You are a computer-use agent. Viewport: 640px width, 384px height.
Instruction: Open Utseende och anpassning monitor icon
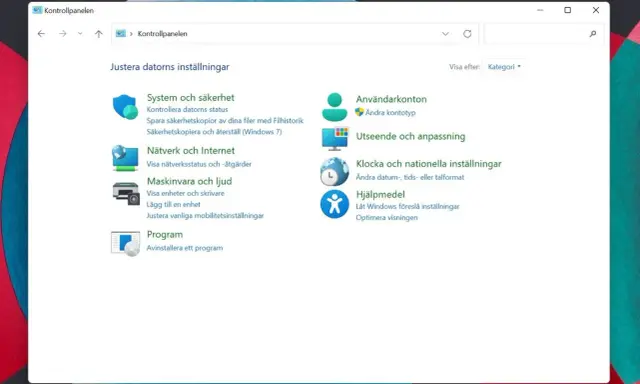coord(335,139)
